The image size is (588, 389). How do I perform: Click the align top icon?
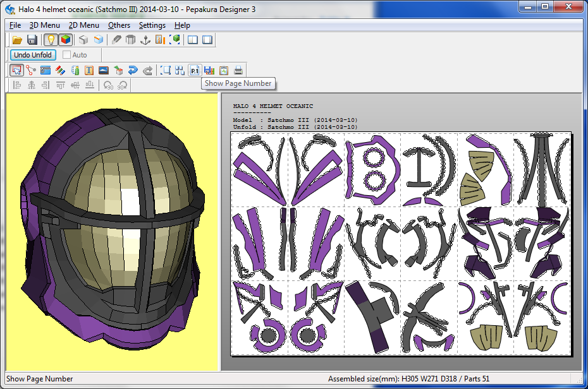60,85
